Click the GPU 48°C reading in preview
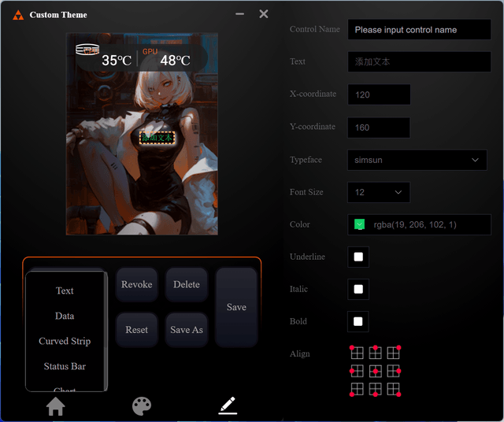 coord(175,61)
